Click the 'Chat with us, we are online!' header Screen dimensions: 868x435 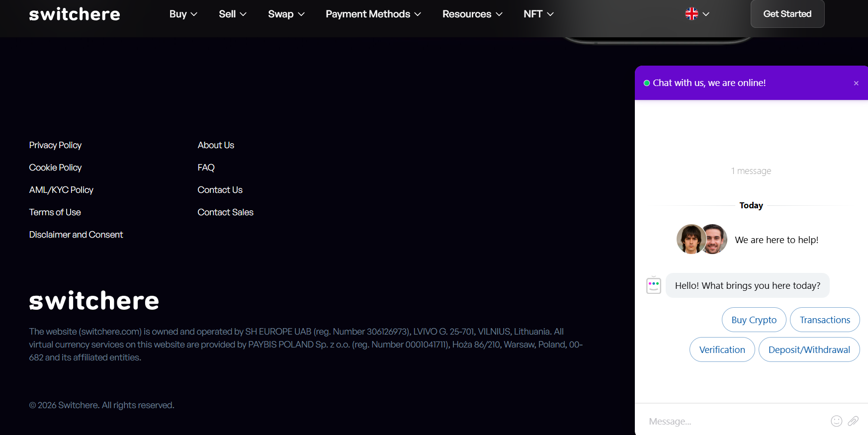pyautogui.click(x=709, y=83)
